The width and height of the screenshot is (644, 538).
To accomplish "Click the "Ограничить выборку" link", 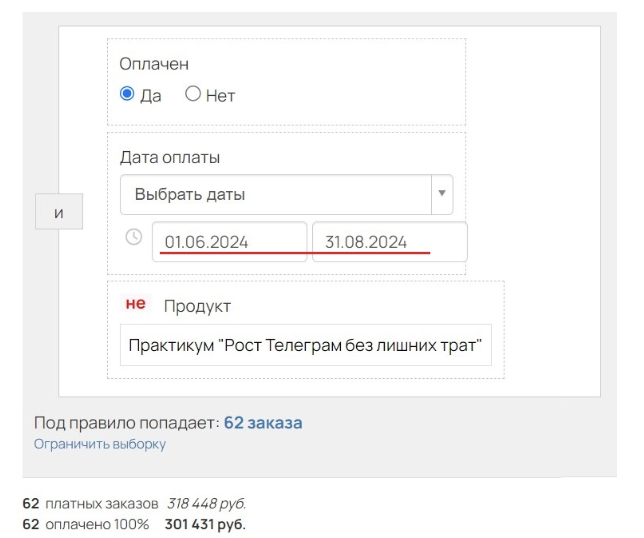I will (x=100, y=444).
